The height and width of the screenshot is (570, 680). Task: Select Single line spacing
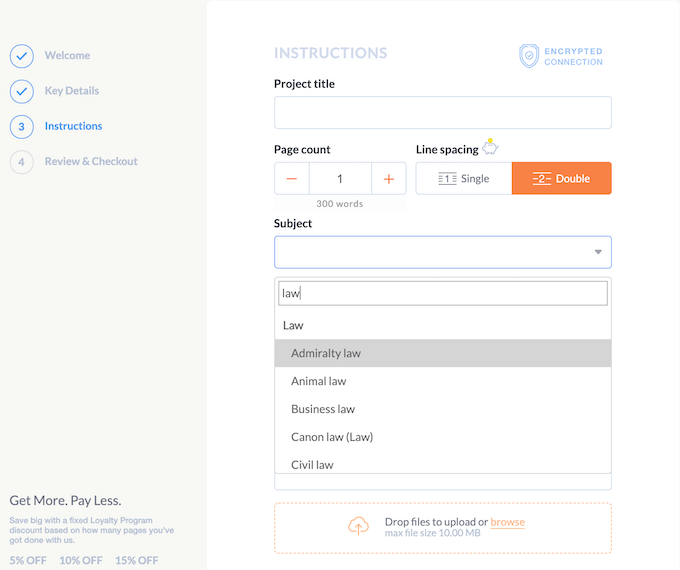pyautogui.click(x=464, y=179)
